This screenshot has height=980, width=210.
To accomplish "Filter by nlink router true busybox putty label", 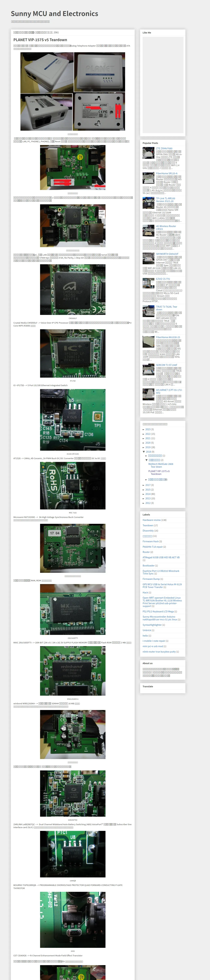I will (x=159, y=652).
